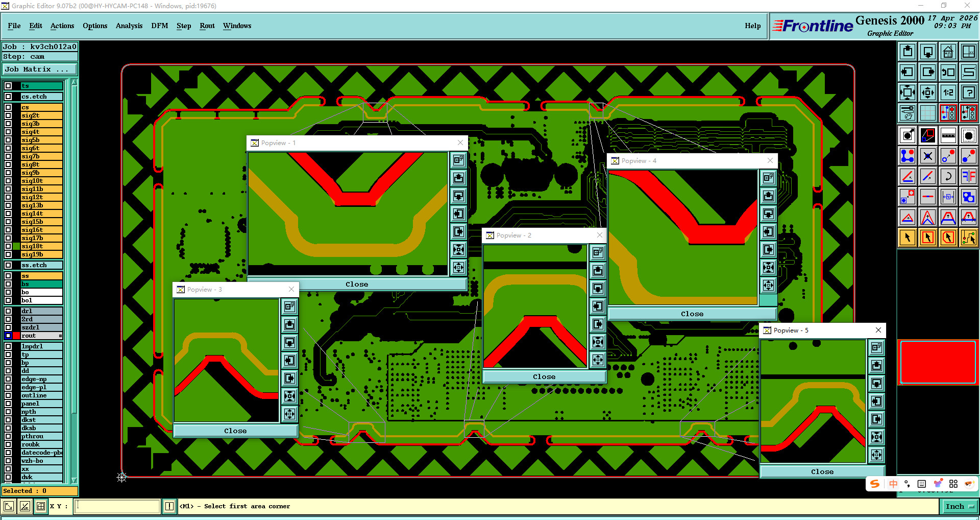Select the plain arrow pointer selection tool

[x=908, y=238]
